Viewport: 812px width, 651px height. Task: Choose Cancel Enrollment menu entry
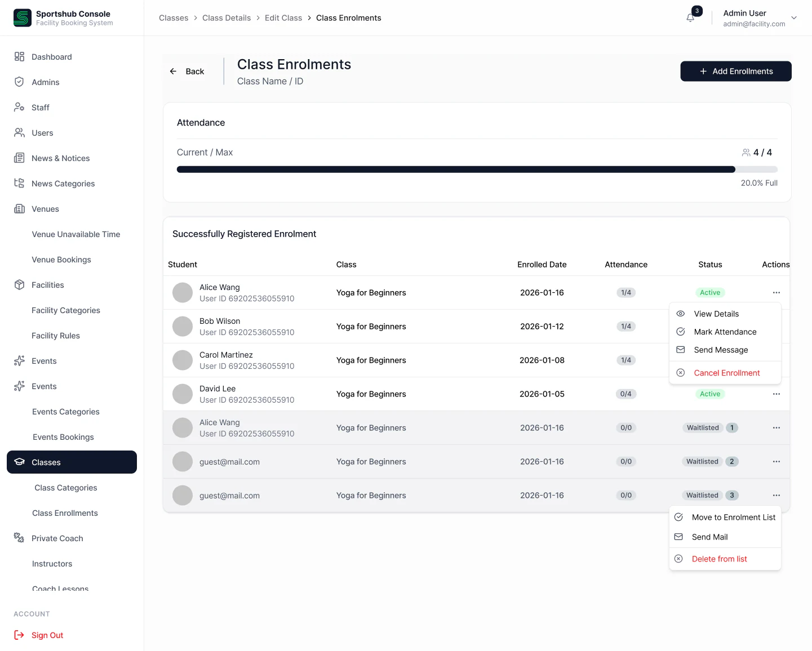click(725, 373)
